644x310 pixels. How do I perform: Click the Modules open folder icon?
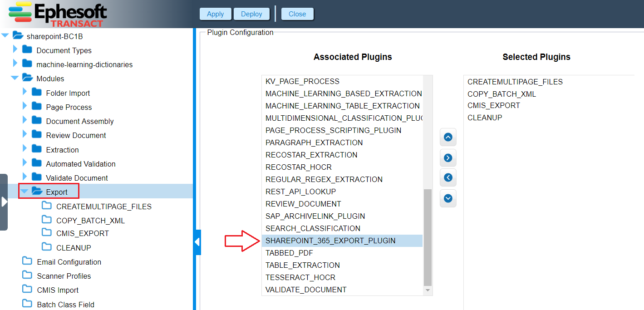pos(27,78)
